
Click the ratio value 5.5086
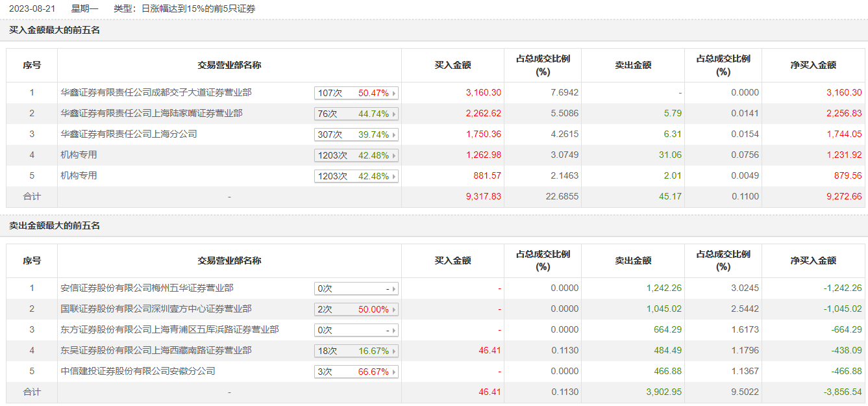pyautogui.click(x=564, y=114)
